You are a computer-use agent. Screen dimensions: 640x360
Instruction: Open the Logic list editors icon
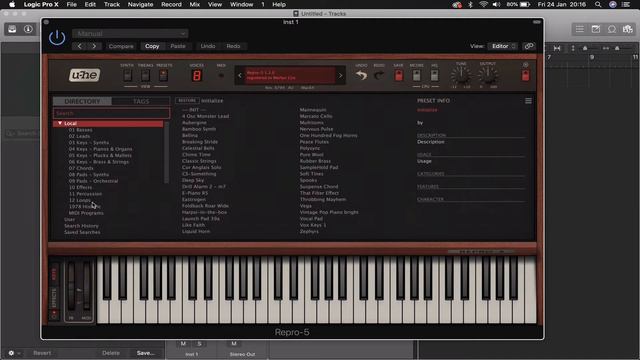[x=580, y=29]
